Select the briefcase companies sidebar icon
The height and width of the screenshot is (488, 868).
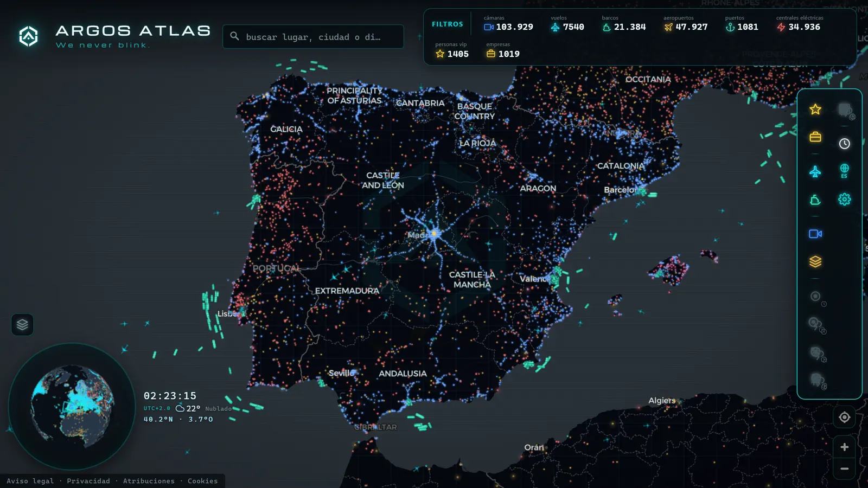click(x=815, y=137)
